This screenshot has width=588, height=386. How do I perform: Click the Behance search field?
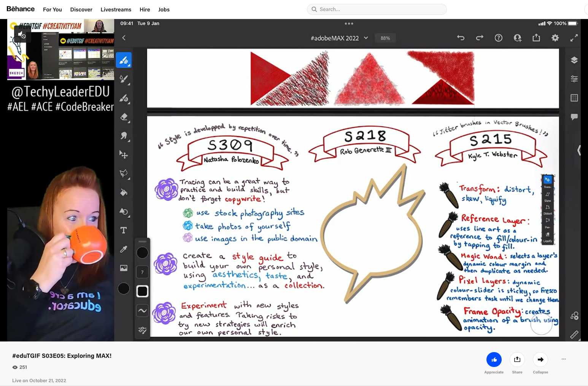(377, 9)
